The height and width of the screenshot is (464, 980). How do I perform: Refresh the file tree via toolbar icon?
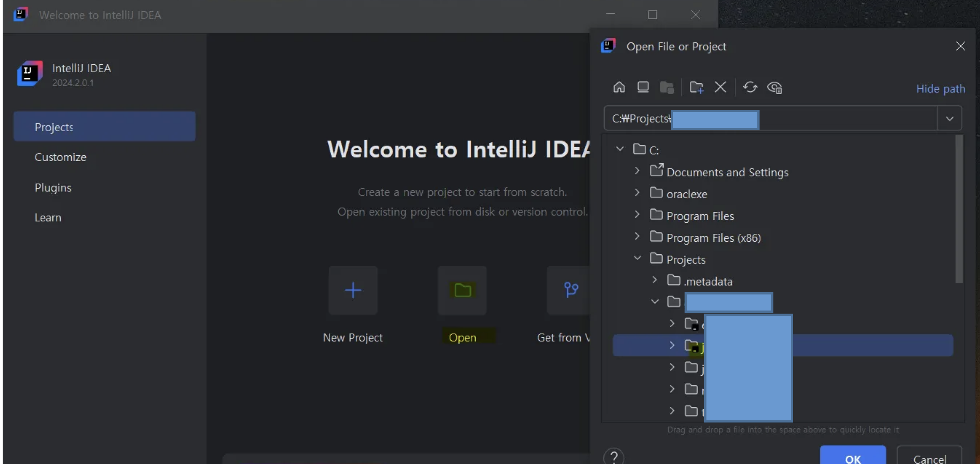750,87
